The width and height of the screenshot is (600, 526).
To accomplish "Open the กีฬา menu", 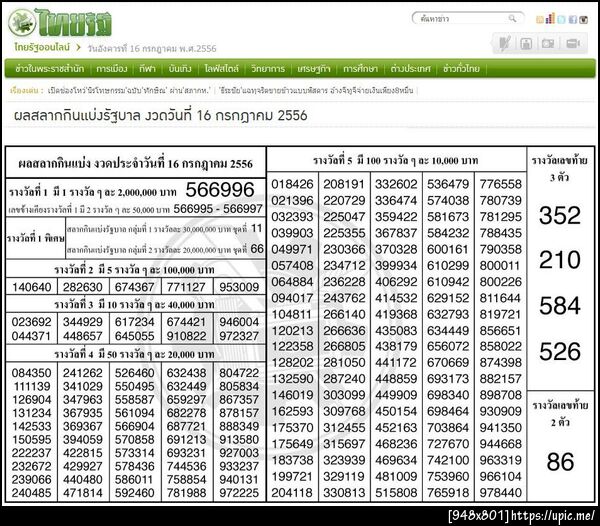I will click(x=147, y=69).
